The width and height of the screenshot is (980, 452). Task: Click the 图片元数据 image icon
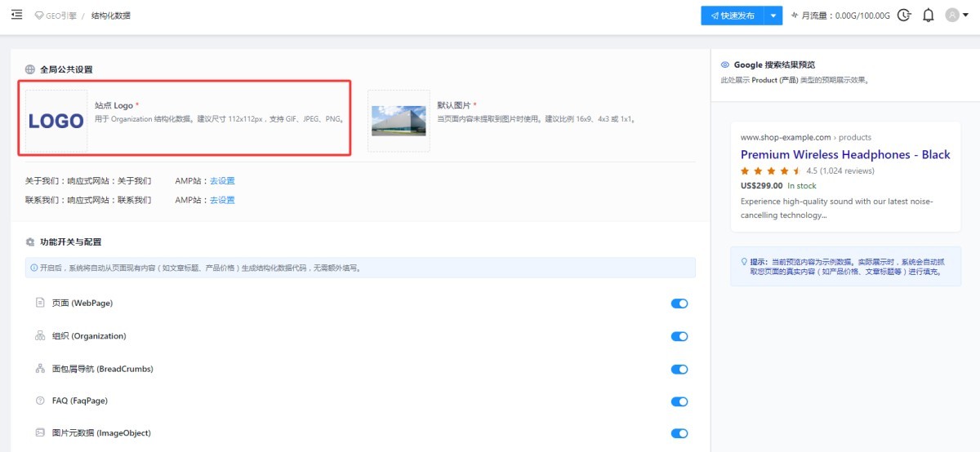[x=40, y=433]
